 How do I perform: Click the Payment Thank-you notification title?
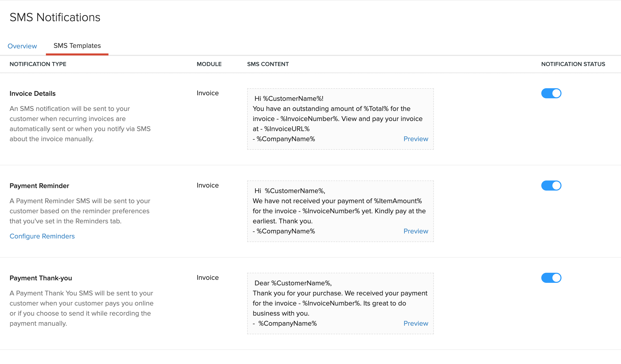coord(41,278)
